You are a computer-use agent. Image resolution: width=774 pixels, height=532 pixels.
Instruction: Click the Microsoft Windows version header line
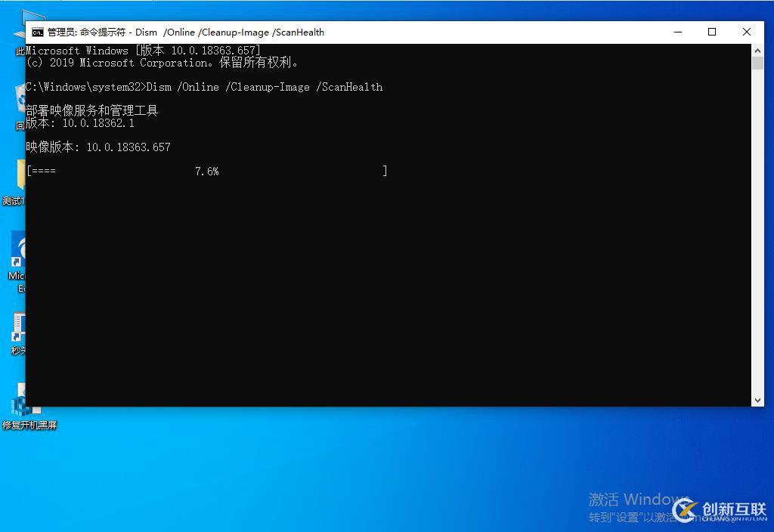tap(143, 51)
